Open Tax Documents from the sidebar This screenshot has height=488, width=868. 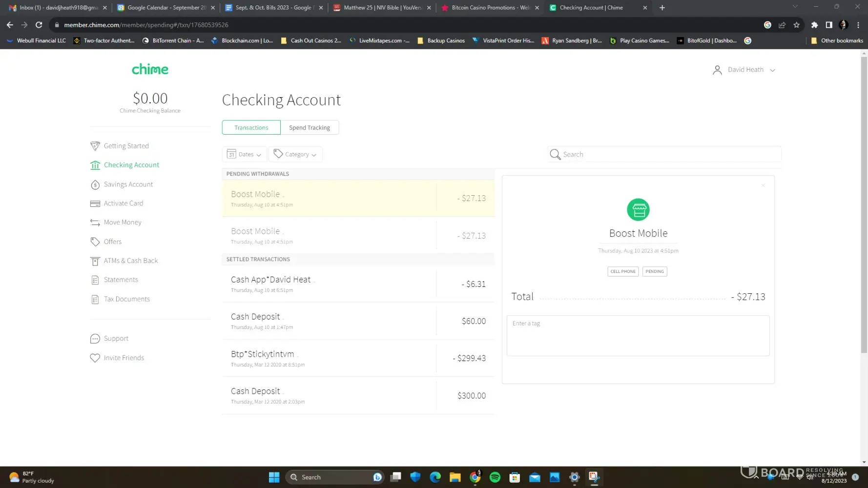pos(126,299)
